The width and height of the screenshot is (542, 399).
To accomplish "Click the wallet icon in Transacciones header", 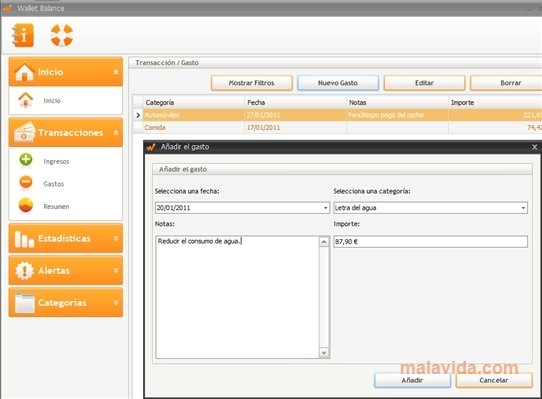I will coord(24,132).
